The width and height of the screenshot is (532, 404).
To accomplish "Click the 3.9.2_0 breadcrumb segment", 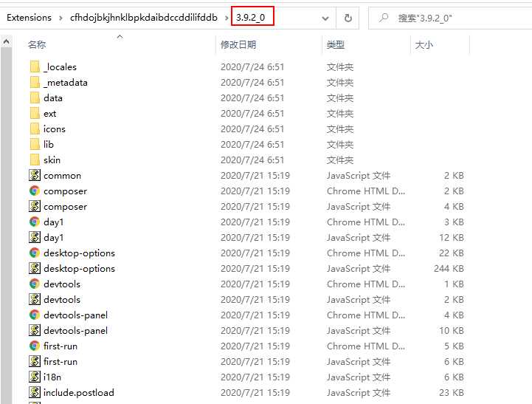I will point(251,17).
